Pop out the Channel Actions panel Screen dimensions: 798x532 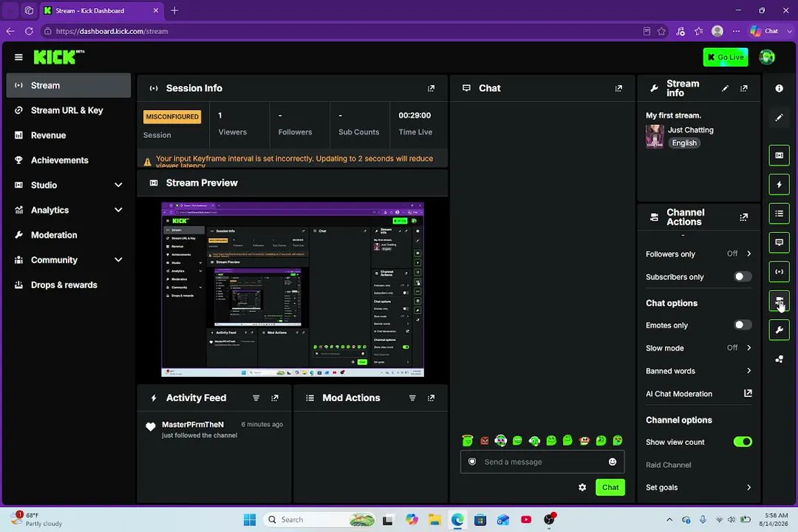tap(743, 217)
